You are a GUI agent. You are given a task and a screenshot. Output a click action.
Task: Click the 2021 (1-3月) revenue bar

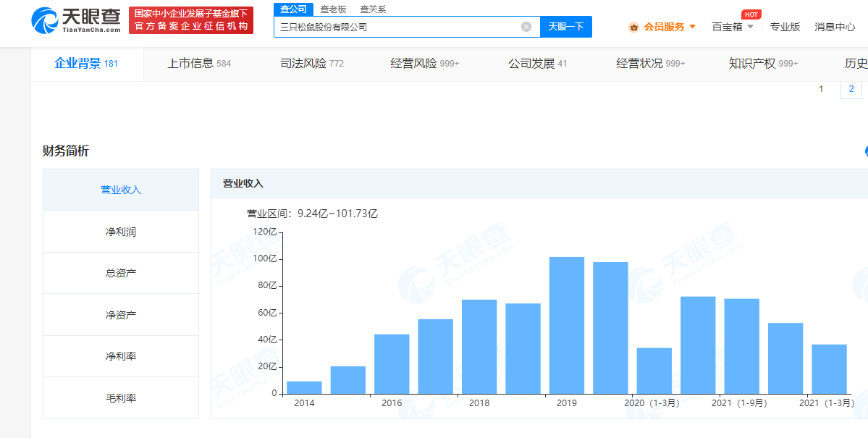[829, 369]
